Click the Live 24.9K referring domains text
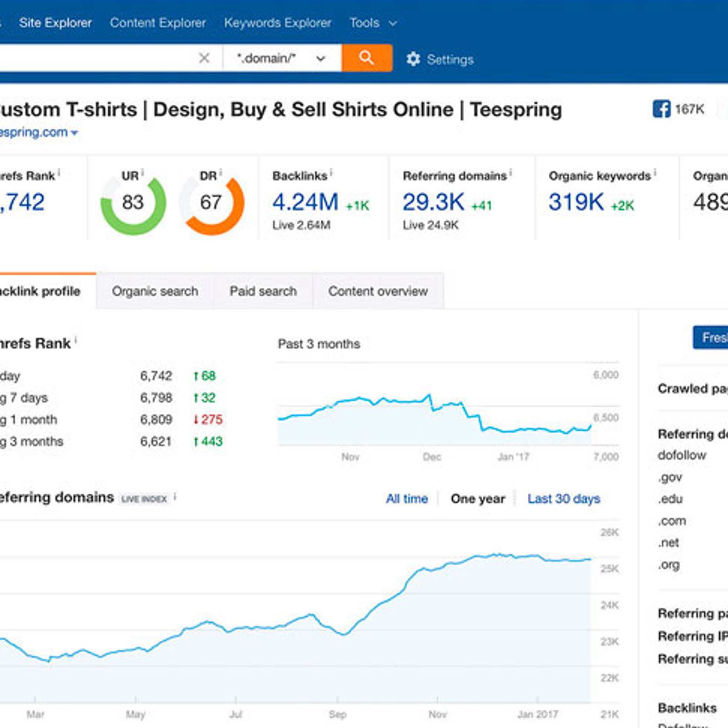The height and width of the screenshot is (728, 728). [x=430, y=225]
